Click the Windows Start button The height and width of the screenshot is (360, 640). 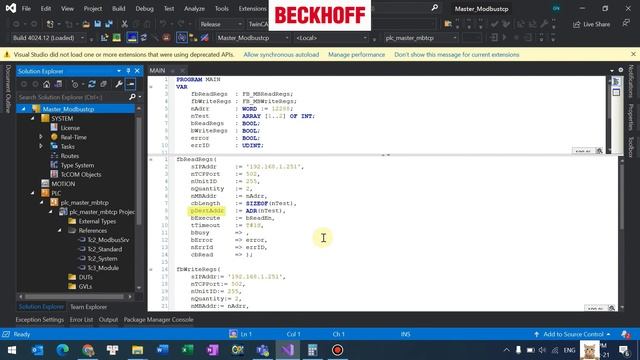tap(12, 350)
